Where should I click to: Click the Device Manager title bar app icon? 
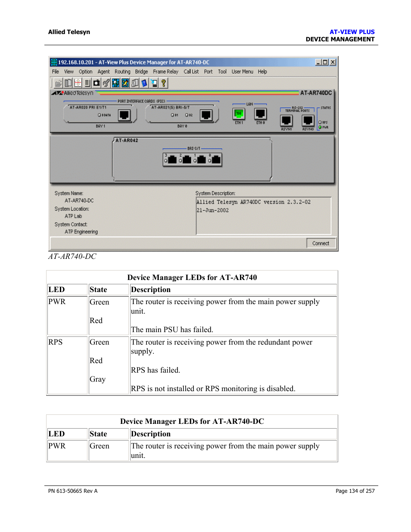coord(54,62)
